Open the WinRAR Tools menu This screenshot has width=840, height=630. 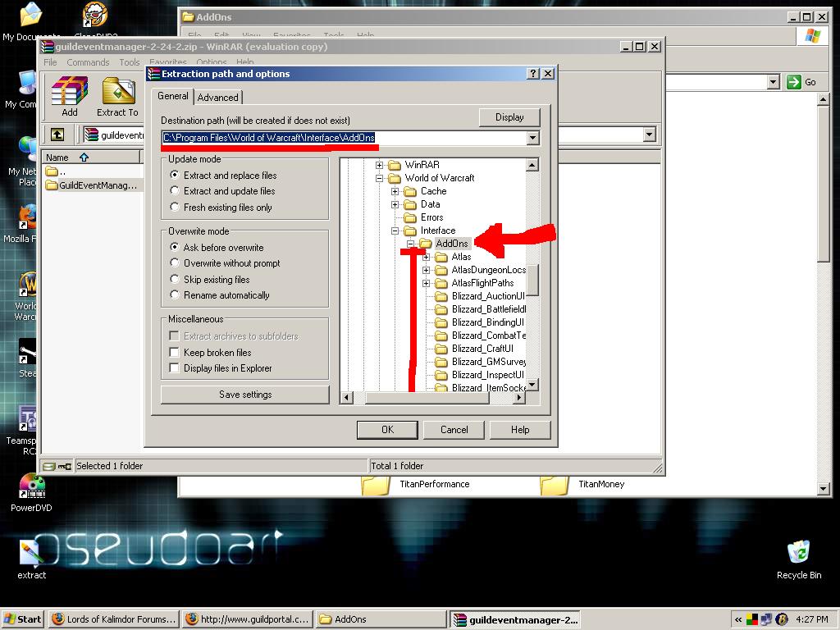pos(129,62)
